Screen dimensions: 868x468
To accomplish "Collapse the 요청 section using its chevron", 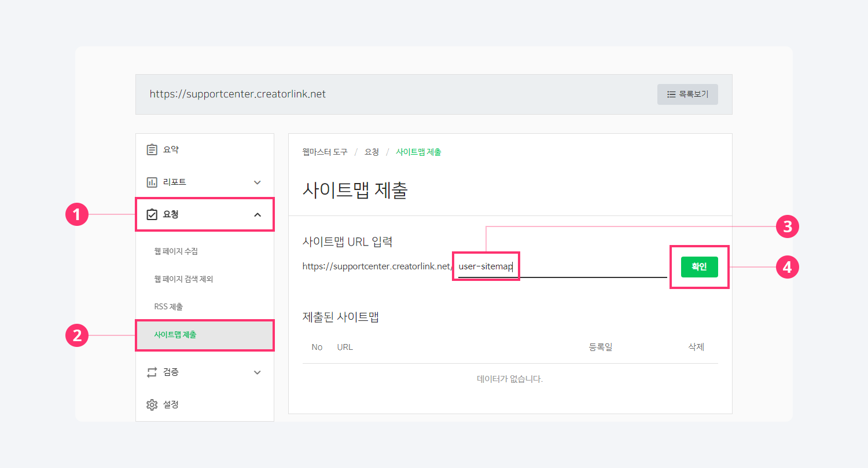I will coord(258,215).
